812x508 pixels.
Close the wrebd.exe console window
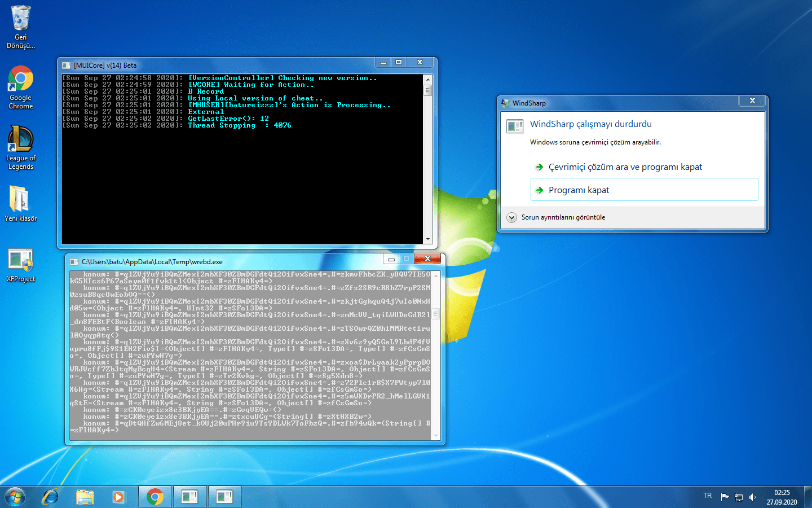(x=427, y=259)
